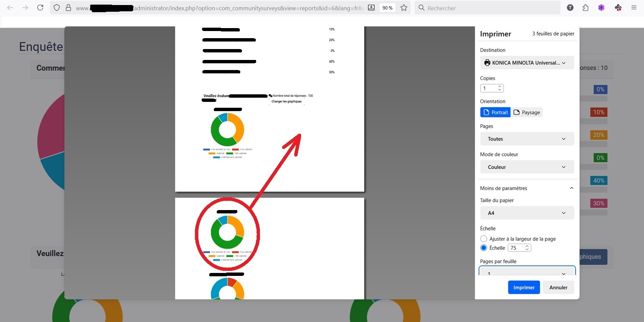Image resolution: width=644 pixels, height=322 pixels.
Task: Select the Échelle radio button
Action: pyautogui.click(x=484, y=248)
